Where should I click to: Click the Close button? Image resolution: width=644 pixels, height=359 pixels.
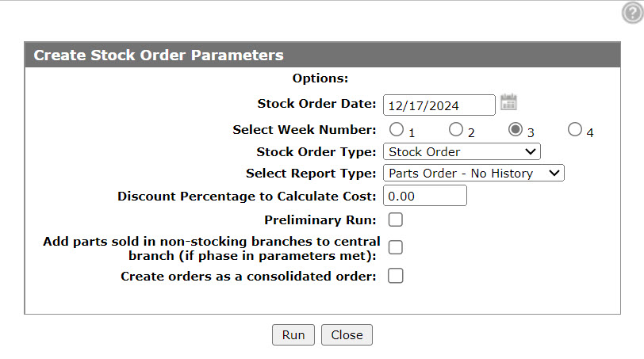347,334
